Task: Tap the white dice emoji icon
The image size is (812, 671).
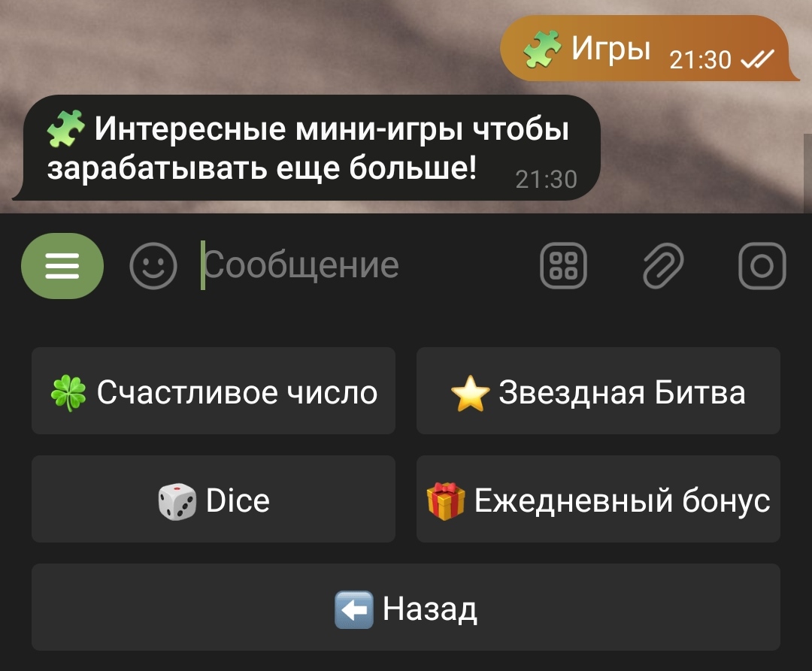Action: pos(177,501)
